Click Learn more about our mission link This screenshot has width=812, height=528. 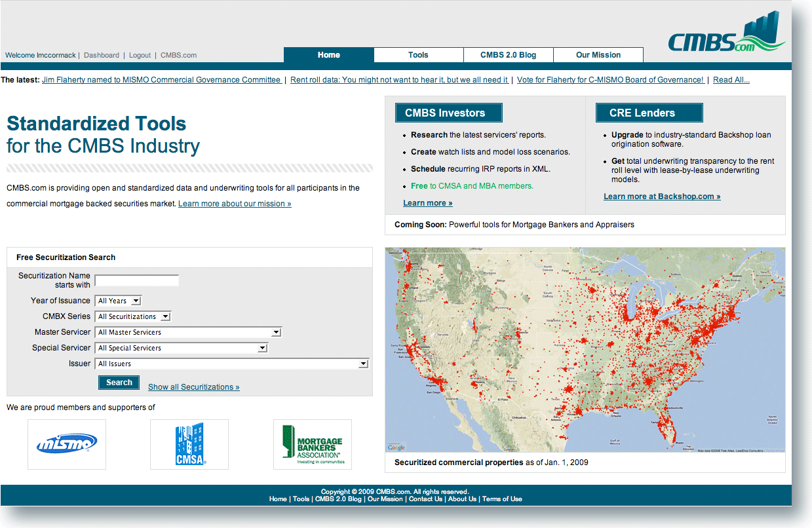point(235,204)
